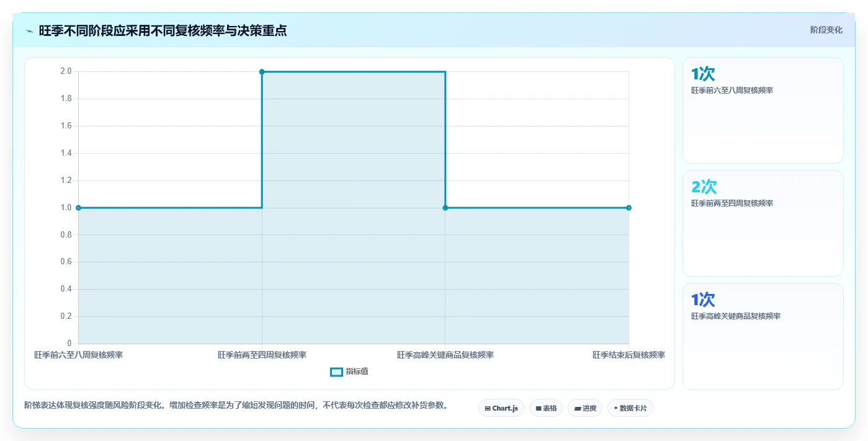Image resolution: width=868 pixels, height=441 pixels.
Task: Click the data point at 旺季前六至八周复核频率
Action: click(x=78, y=208)
